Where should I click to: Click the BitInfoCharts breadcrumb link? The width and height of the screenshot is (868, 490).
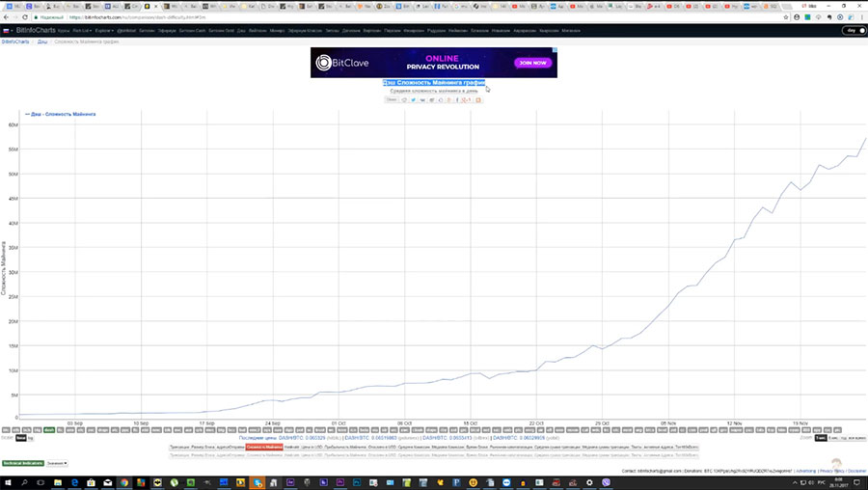[x=14, y=41]
